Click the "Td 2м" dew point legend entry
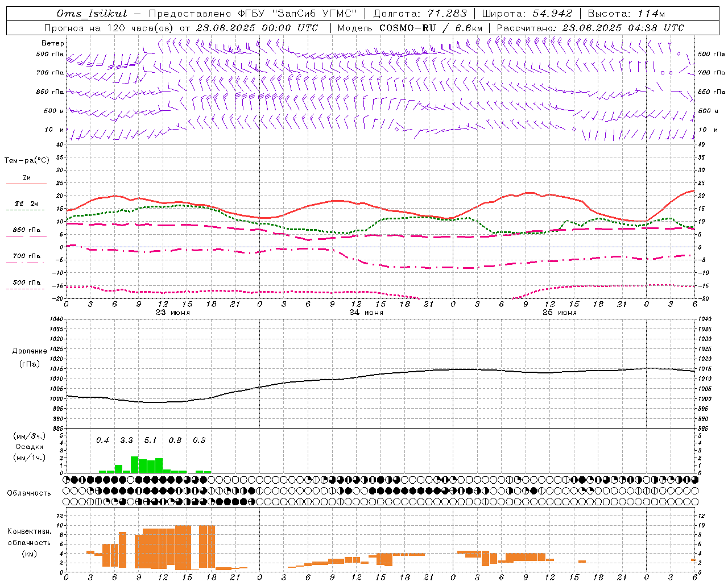Viewport: 728px width, 582px height. (27, 203)
